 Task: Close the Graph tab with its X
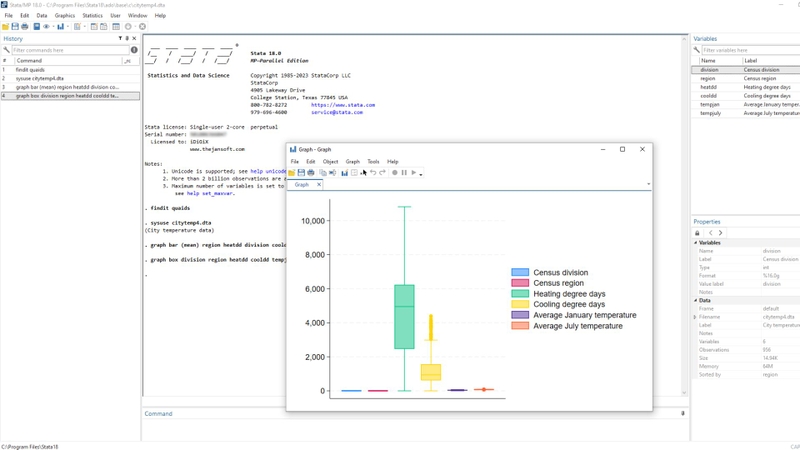319,185
